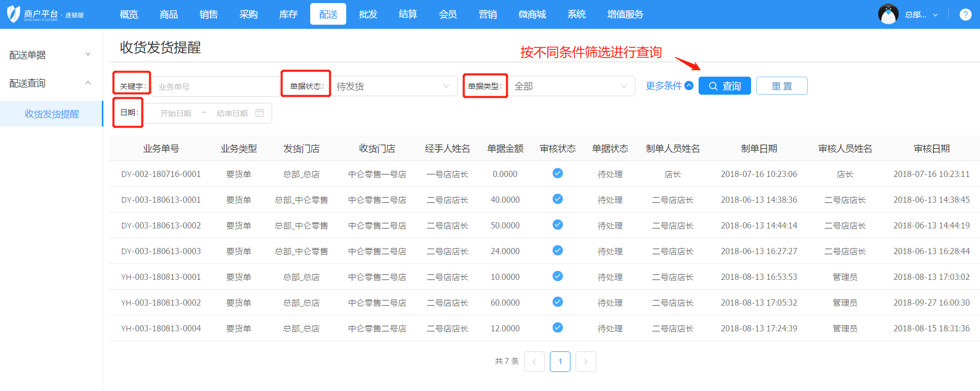The image size is (980, 391).
Task: Click the penguin user avatar
Action: 888,14
